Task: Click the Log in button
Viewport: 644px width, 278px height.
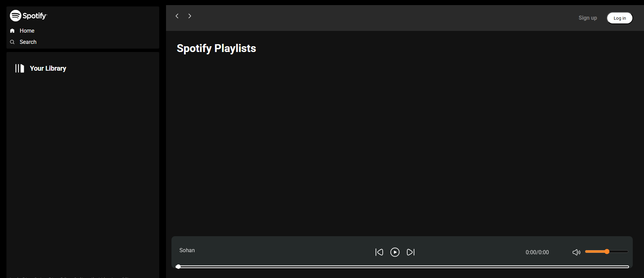Action: (620, 18)
